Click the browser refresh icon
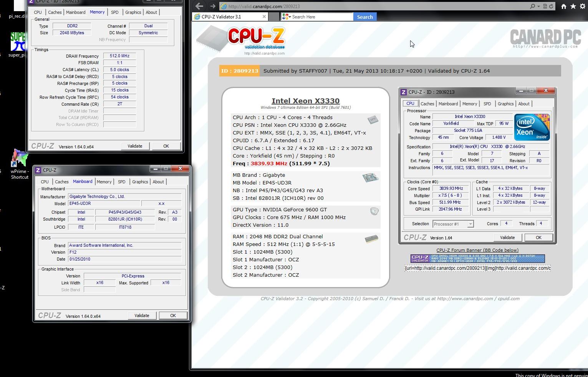 [x=551, y=6]
